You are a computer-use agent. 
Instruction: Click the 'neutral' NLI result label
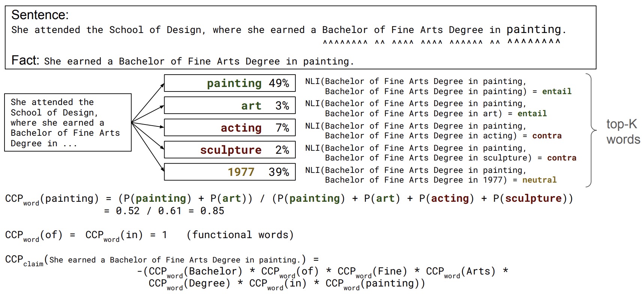tap(539, 180)
